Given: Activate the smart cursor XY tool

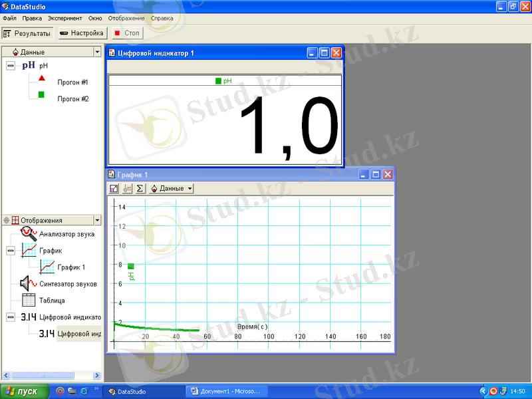Looking at the screenshot, I should click(128, 189).
